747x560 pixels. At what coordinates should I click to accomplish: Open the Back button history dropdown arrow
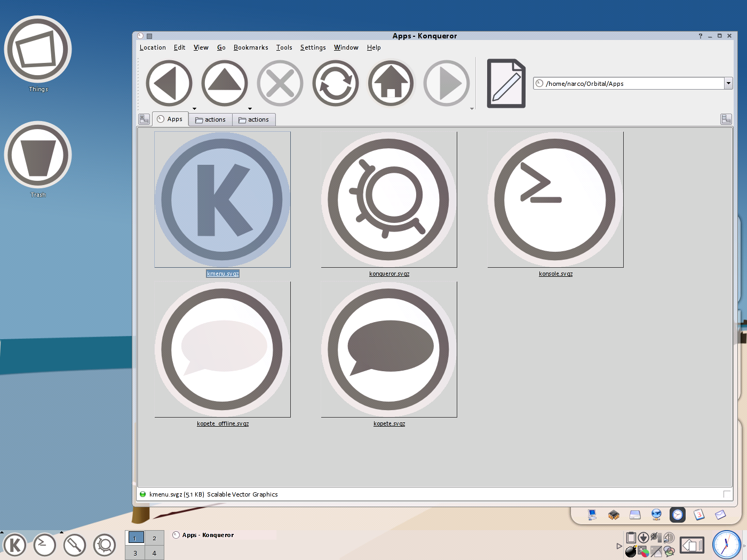[194, 109]
